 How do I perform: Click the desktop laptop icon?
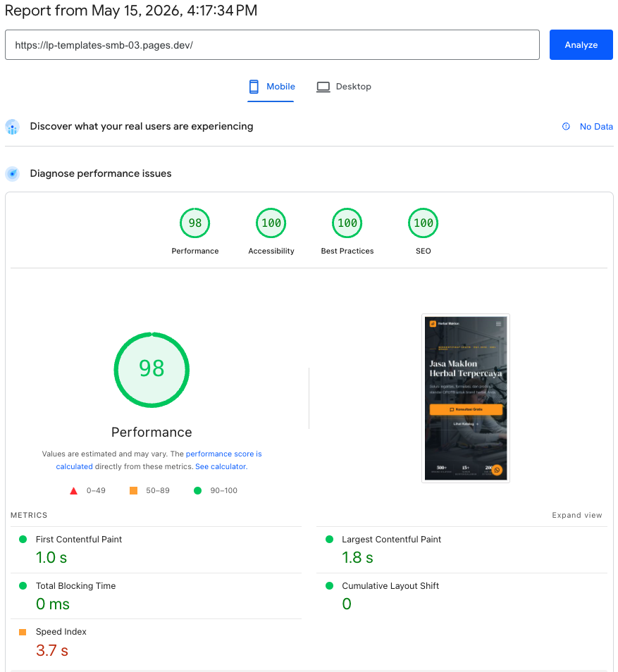click(x=323, y=87)
